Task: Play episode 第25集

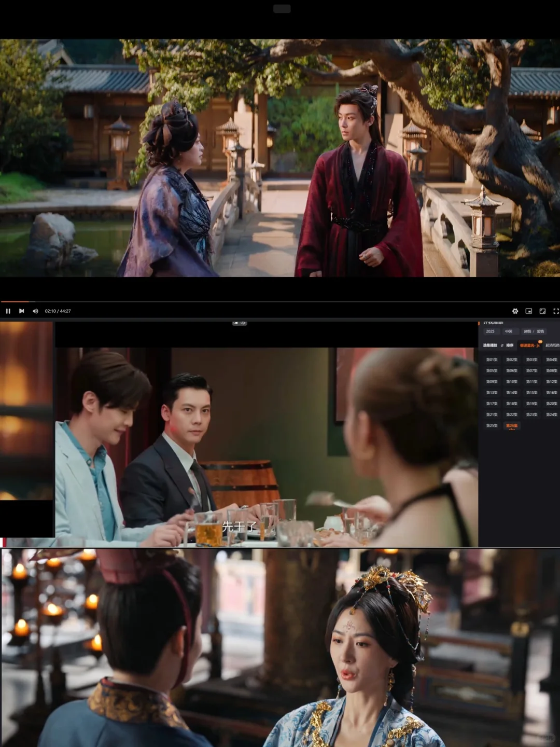Action: coord(492,425)
